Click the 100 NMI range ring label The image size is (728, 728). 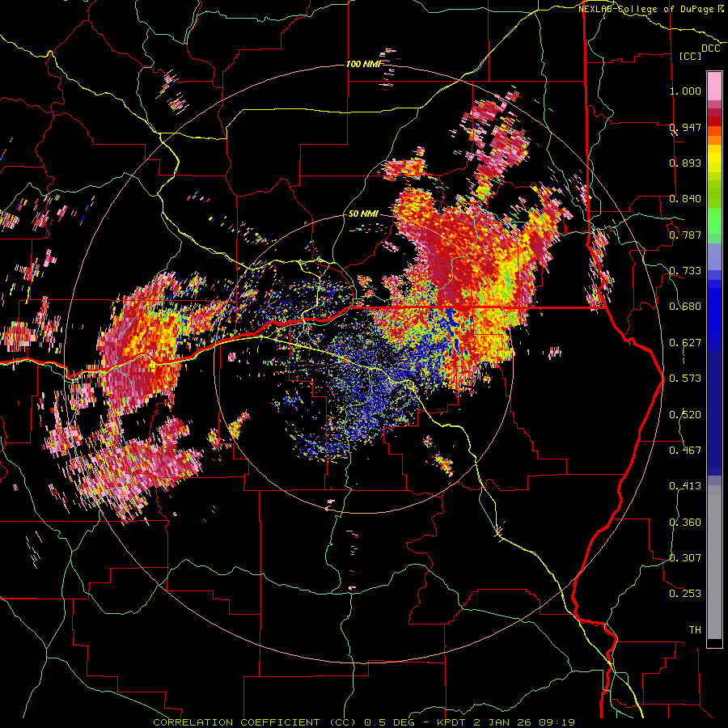[363, 64]
